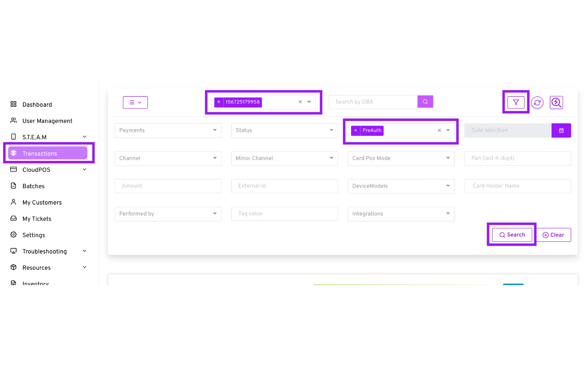Go to Dashboard in the sidebar
Screen dimensions: 588x367
coord(37,105)
